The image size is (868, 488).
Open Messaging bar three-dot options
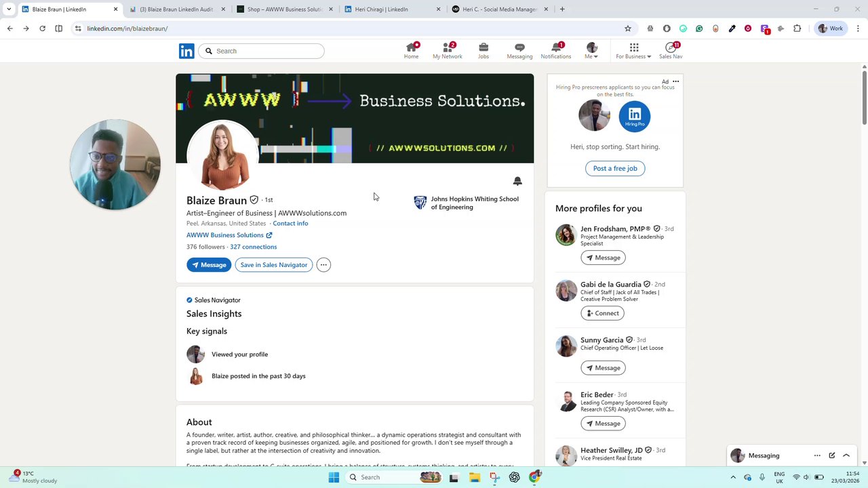click(x=817, y=455)
